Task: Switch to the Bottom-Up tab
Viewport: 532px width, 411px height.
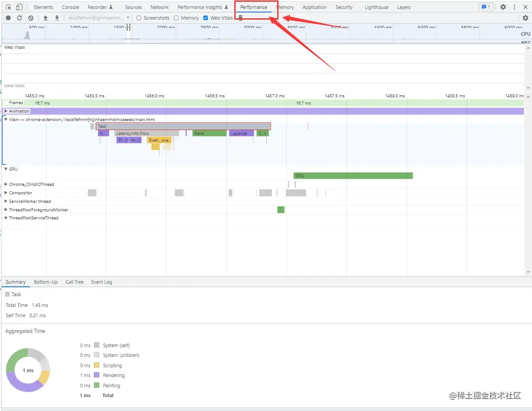Action: click(x=46, y=282)
